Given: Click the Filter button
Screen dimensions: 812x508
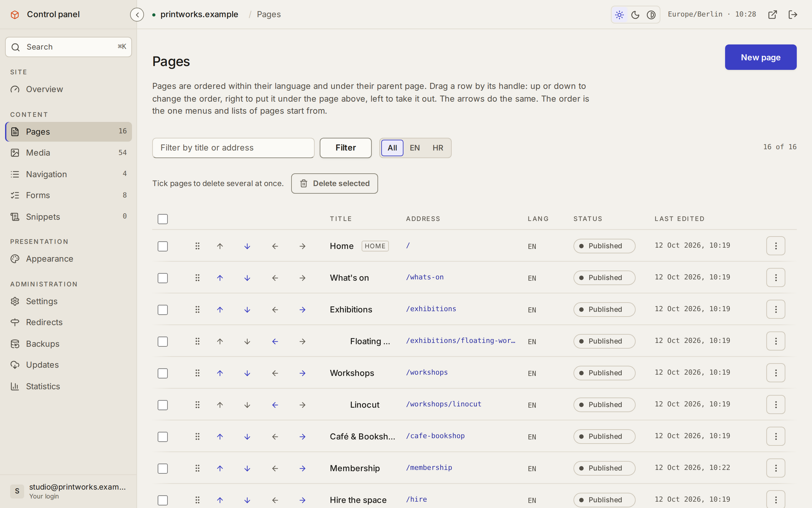Looking at the screenshot, I should pos(345,148).
